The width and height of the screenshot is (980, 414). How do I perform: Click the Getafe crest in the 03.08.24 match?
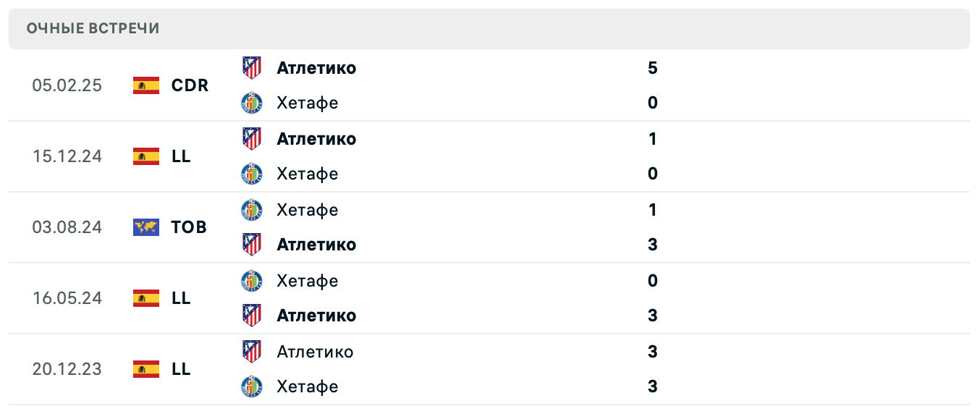(x=251, y=210)
